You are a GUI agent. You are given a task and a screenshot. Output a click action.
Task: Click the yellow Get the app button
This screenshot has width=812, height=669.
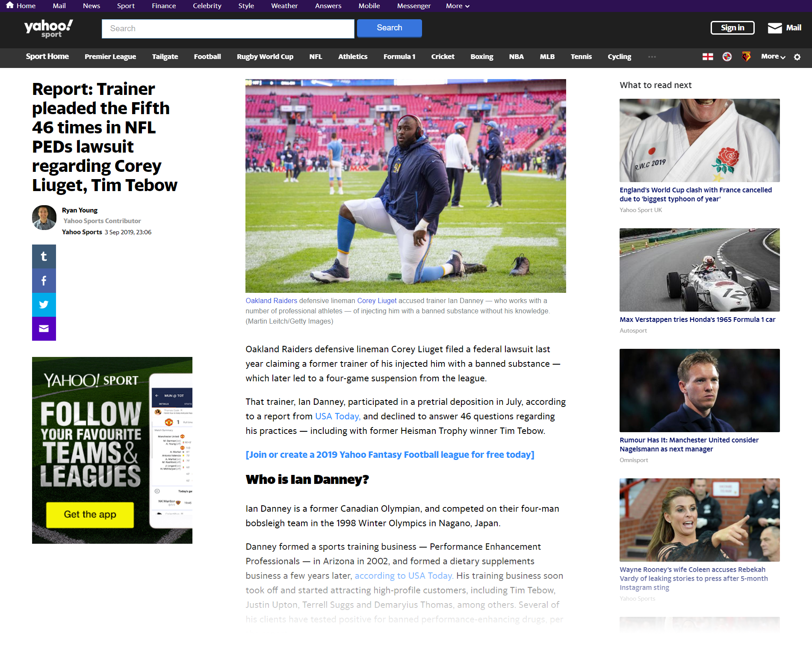(90, 514)
